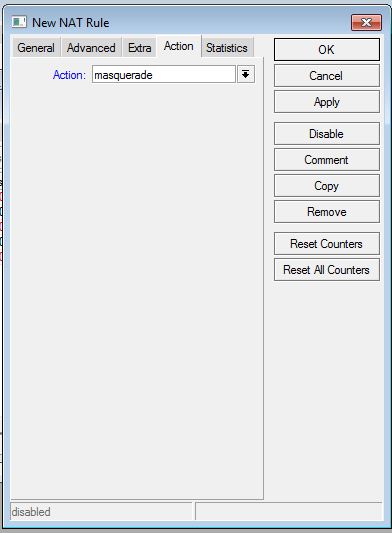Viewport: 392px width, 533px height.
Task: Switch to the General tab
Action: (36, 48)
